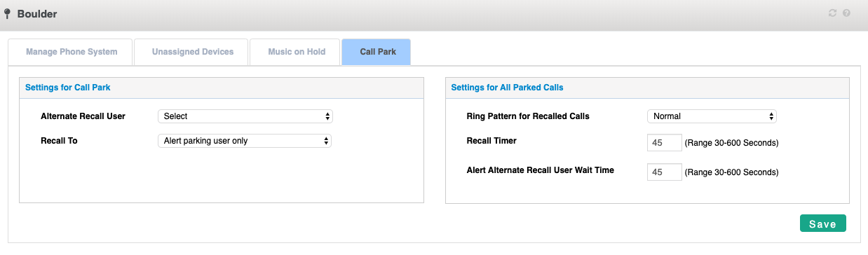Click the Ring Pattern for Recalled Calls label
Viewport: 868px width, 255px height.
point(528,116)
